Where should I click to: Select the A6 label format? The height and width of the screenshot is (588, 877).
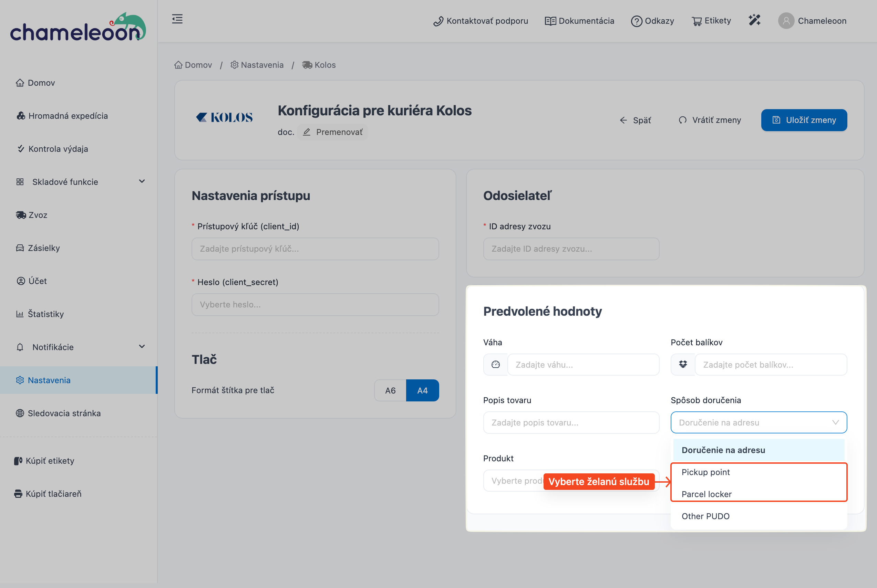point(390,390)
